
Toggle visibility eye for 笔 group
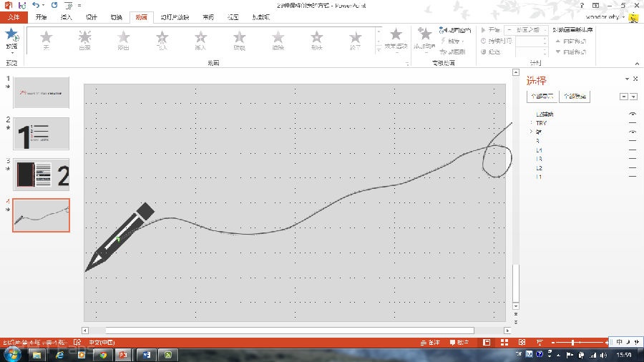(x=633, y=132)
